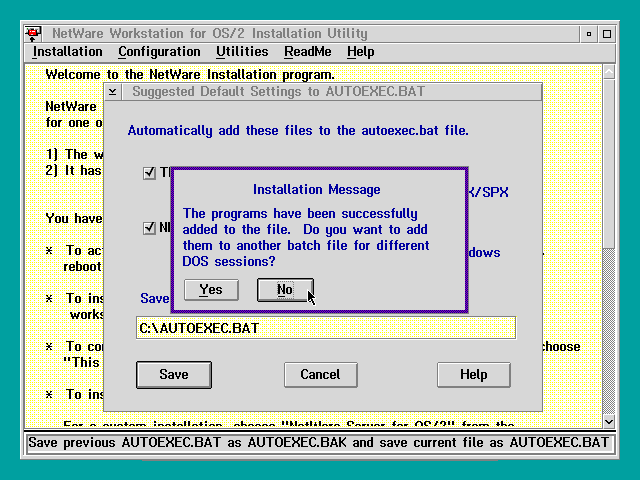Maximize the NetWare Installation Utility window
The width and height of the screenshot is (640, 480).
[x=607, y=34]
